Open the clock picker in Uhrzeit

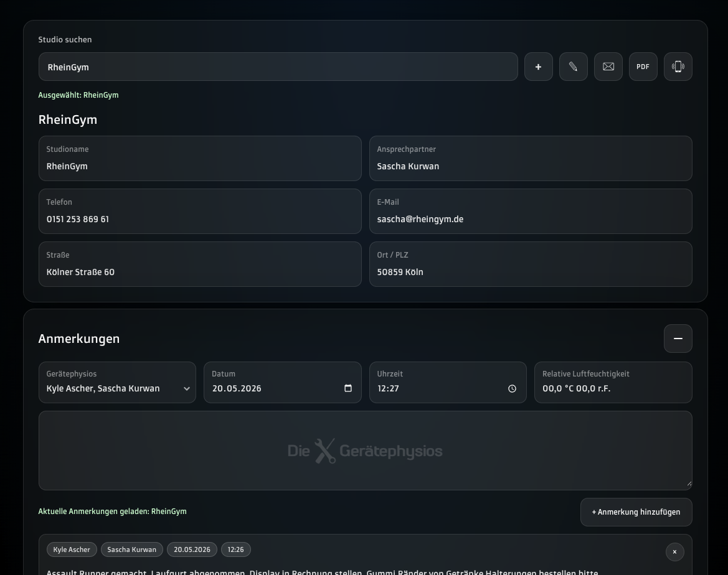[x=512, y=389]
